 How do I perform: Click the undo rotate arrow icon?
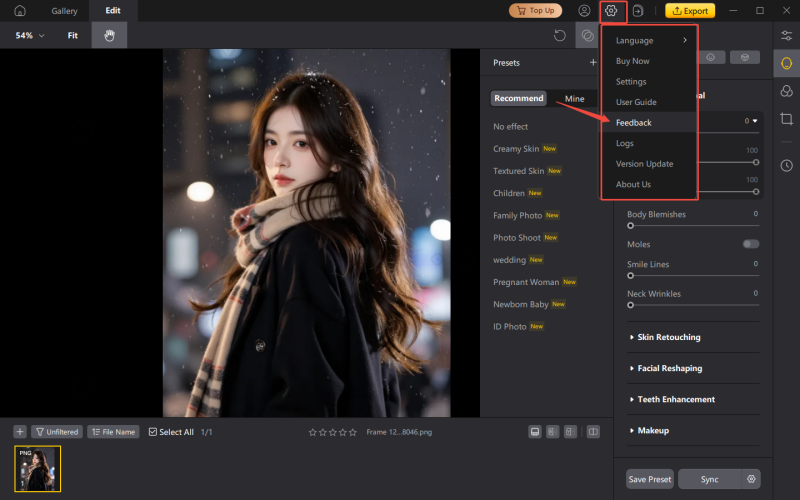560,35
